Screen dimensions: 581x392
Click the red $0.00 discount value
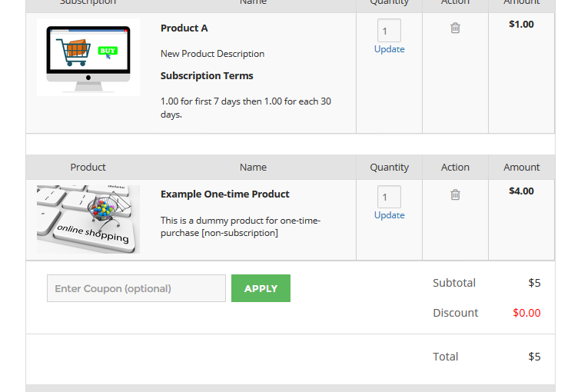[526, 313]
